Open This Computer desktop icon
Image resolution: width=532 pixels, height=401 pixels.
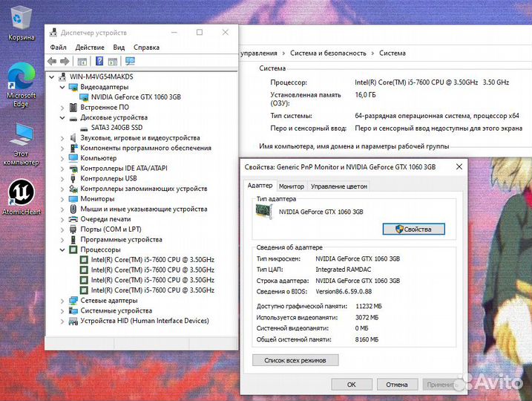(21, 144)
